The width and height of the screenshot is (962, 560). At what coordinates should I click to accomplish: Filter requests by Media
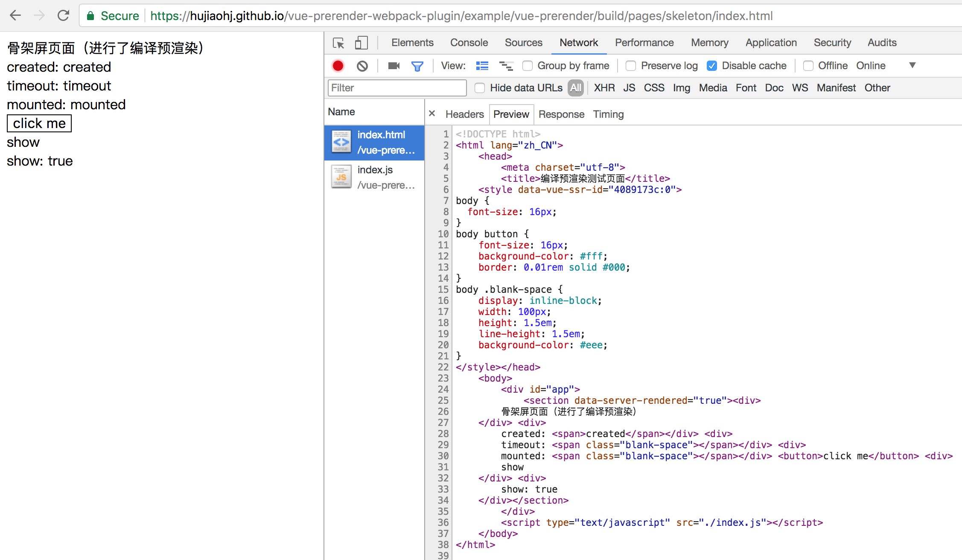[713, 88]
